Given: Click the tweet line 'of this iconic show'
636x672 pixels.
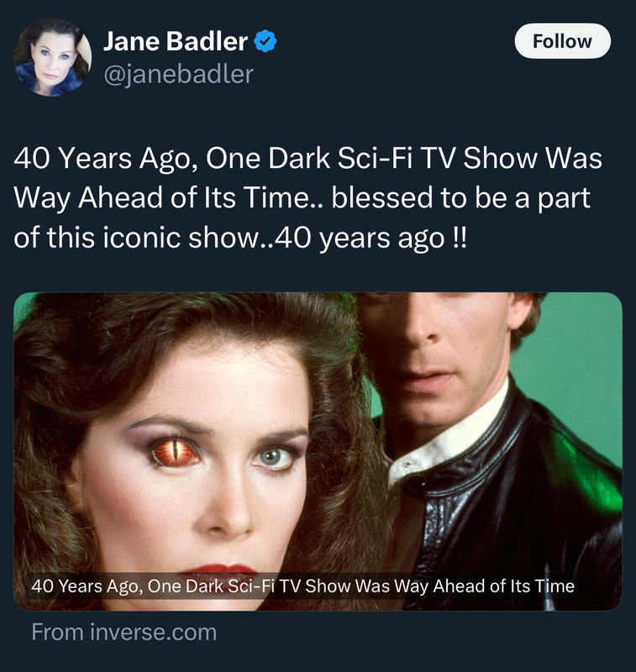Looking at the screenshot, I should (x=240, y=238).
